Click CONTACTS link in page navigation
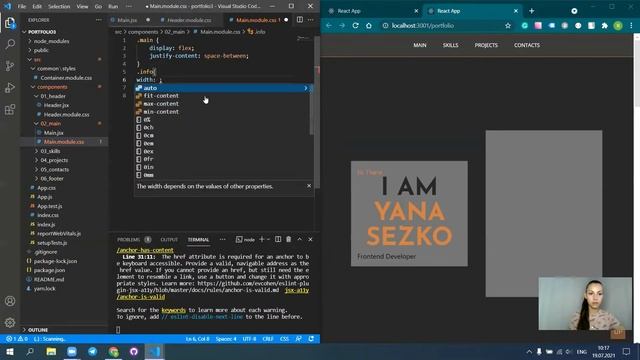The height and width of the screenshot is (360, 640). pyautogui.click(x=527, y=45)
